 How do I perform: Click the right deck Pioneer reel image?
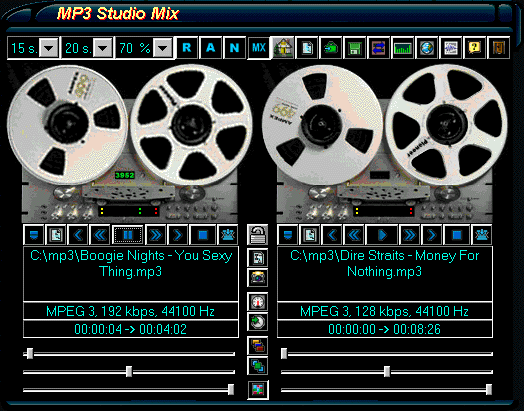click(446, 125)
